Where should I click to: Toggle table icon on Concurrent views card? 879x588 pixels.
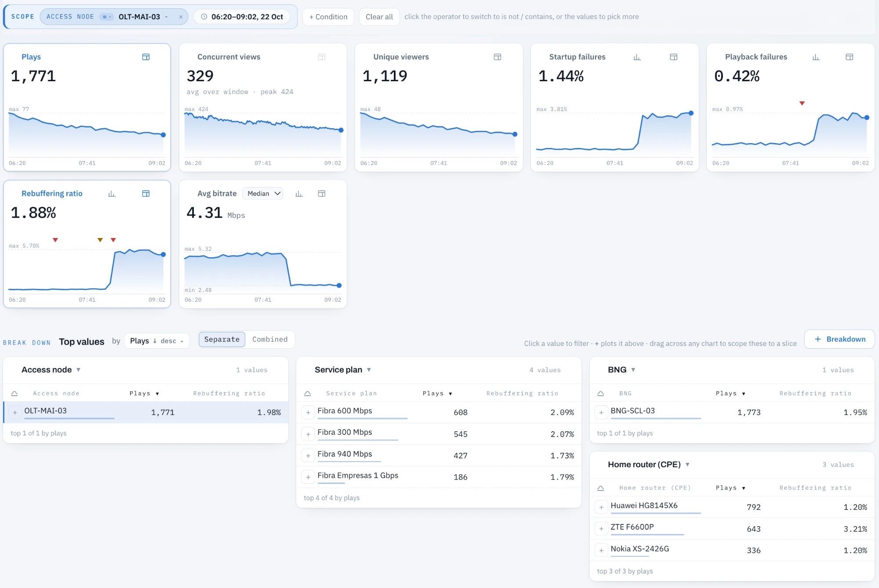pos(322,57)
